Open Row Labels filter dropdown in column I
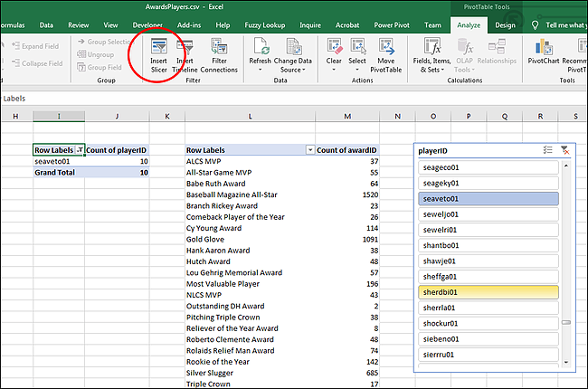 [79, 149]
